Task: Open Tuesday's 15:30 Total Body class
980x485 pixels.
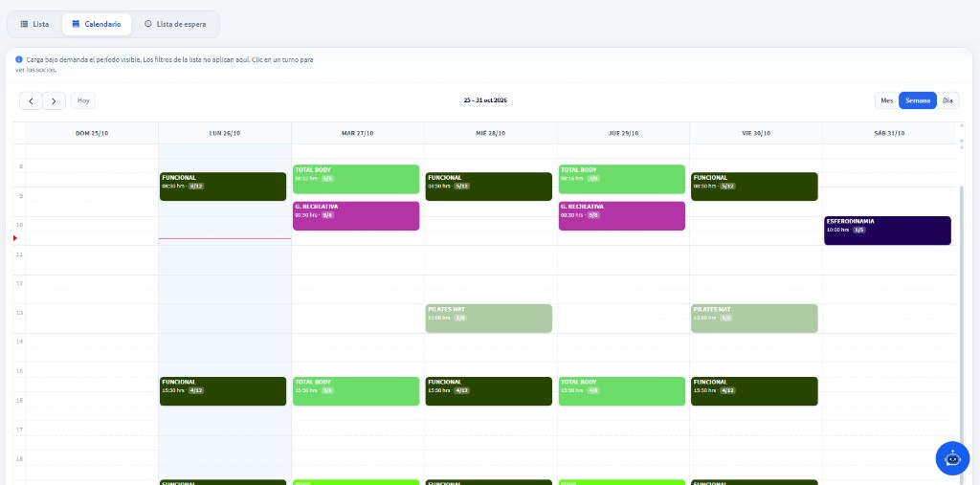Action: 356,391
